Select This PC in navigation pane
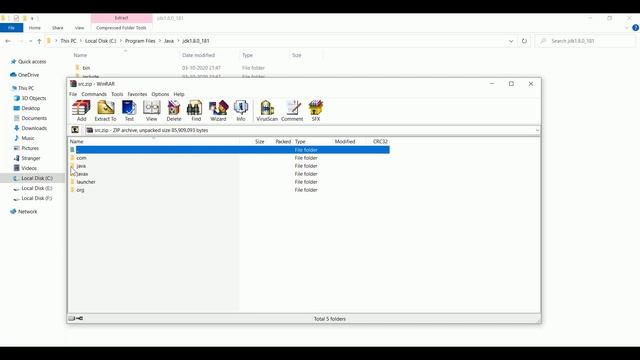This screenshot has width=640, height=360. pos(26,88)
